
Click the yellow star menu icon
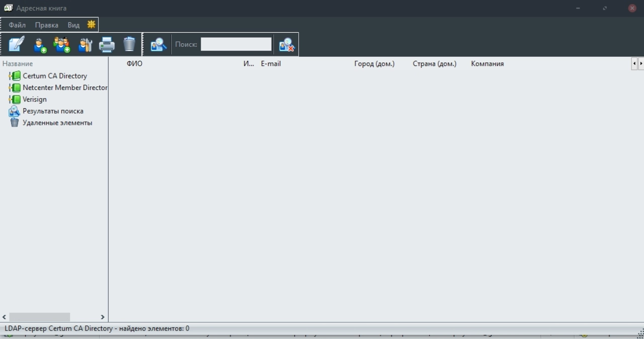(x=91, y=24)
